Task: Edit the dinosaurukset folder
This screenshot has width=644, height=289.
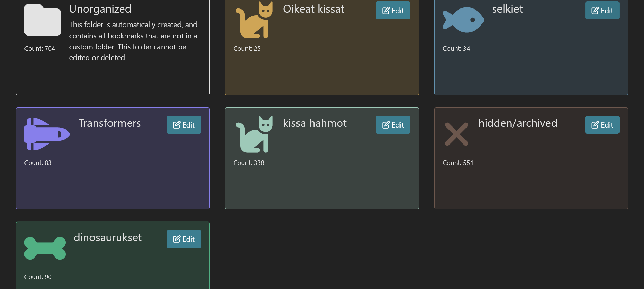Action: pos(184,239)
